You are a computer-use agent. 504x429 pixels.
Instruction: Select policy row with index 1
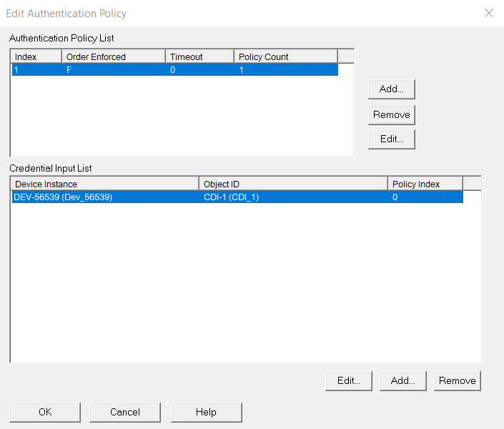174,70
